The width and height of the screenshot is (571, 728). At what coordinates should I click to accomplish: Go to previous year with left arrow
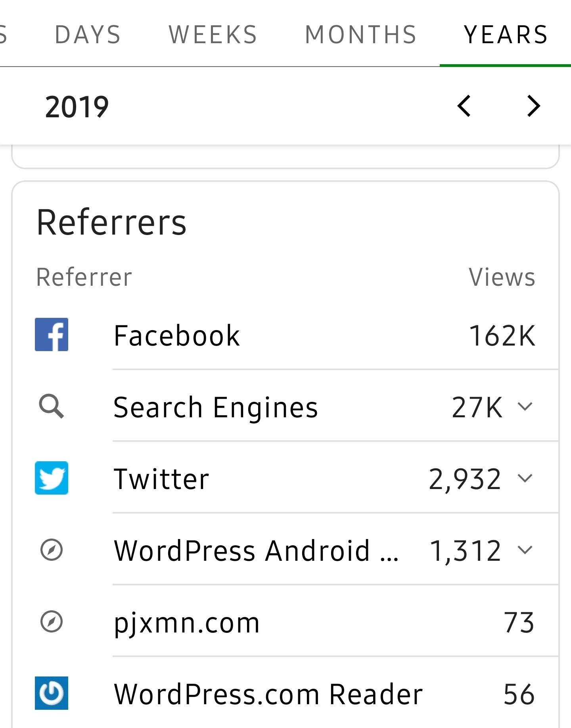pos(464,106)
